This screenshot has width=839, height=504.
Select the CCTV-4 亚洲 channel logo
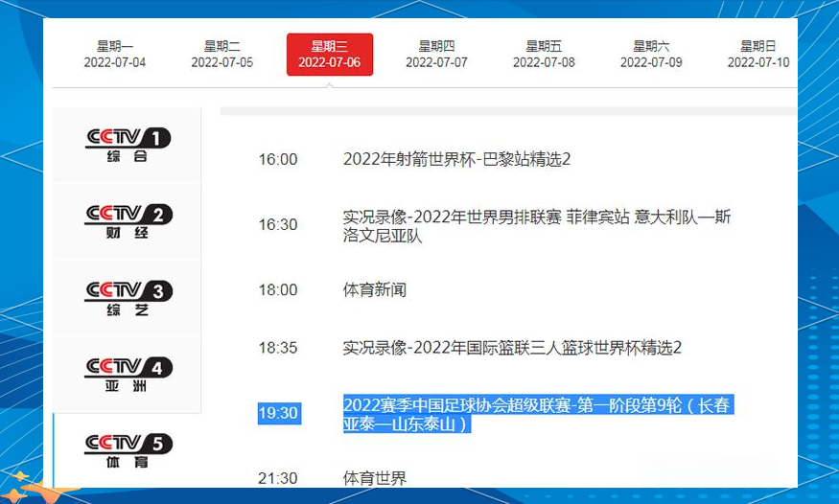(128, 374)
